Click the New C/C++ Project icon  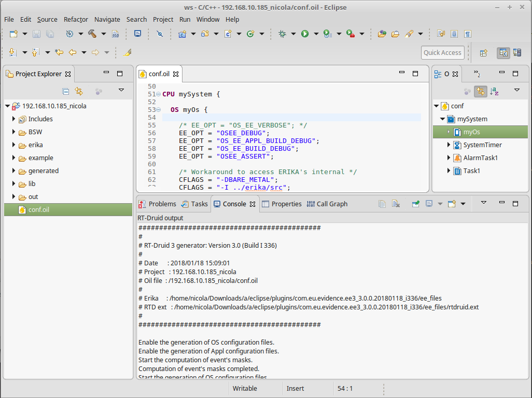click(x=182, y=34)
